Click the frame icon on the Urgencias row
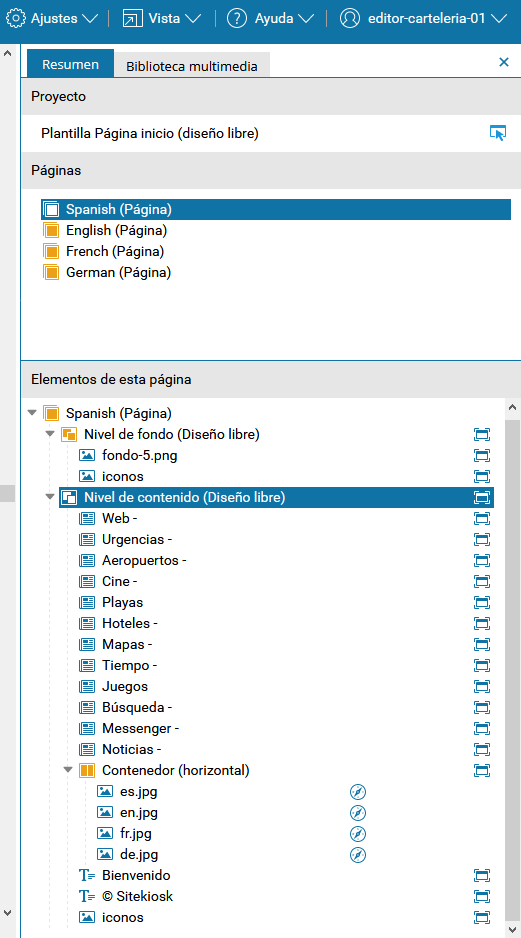This screenshot has height=938, width=521. (482, 540)
